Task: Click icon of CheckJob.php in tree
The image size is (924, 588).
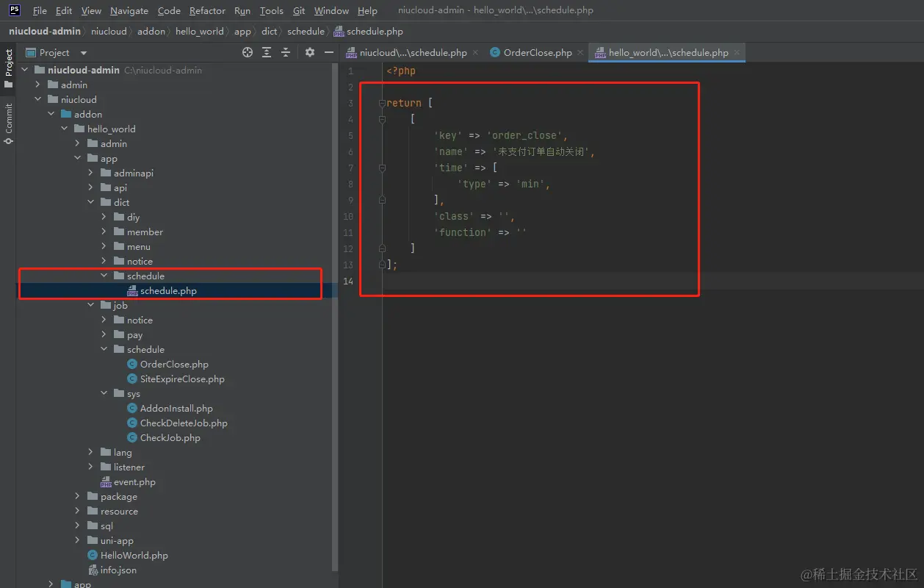Action: (x=132, y=437)
